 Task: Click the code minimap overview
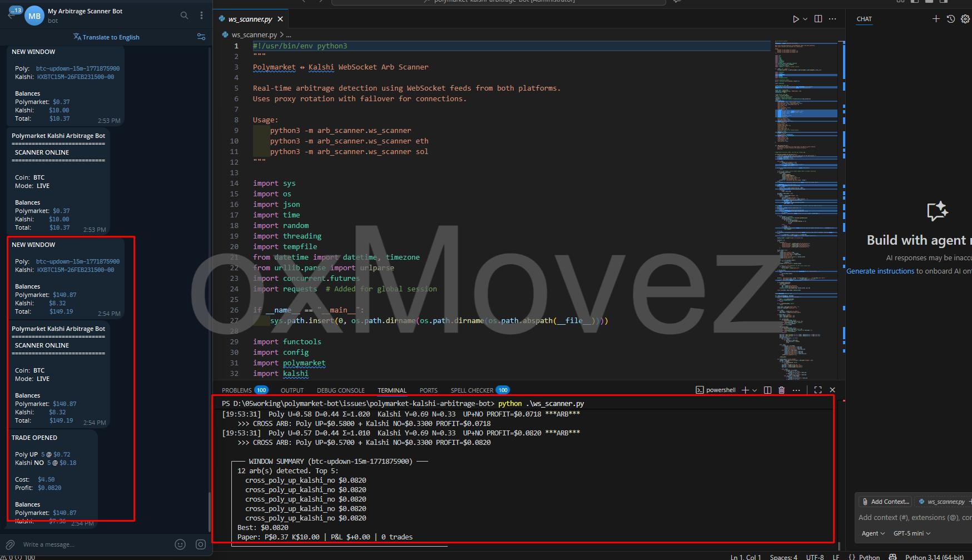(x=806, y=210)
